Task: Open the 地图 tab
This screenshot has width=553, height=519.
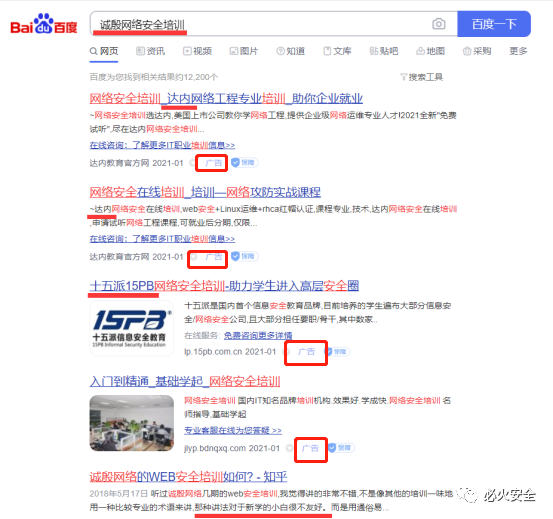Action: (431, 51)
